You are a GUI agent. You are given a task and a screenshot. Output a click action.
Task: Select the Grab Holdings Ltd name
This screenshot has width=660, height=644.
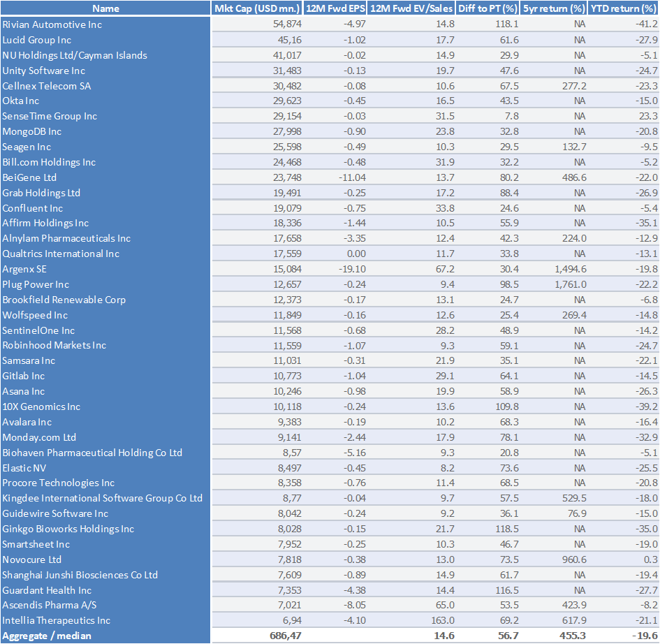tap(41, 193)
